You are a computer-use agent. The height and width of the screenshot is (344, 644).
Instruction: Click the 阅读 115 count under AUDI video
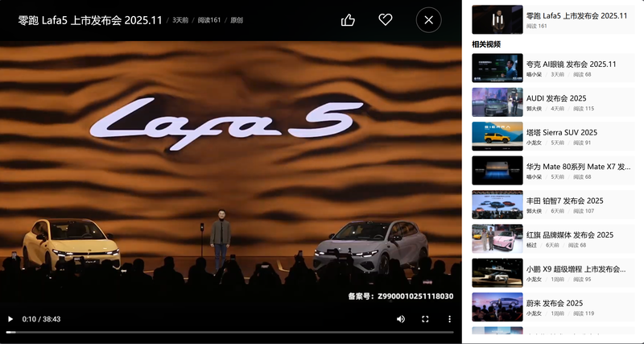coord(584,109)
